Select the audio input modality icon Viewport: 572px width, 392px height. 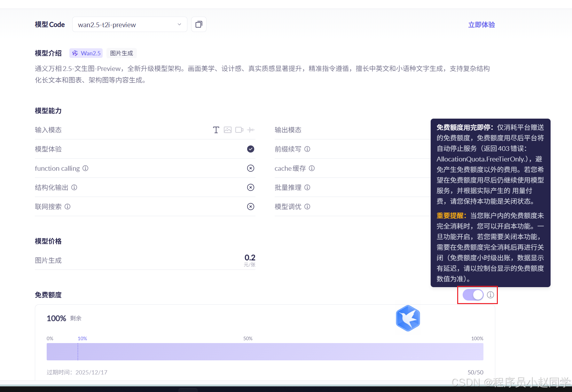251,130
